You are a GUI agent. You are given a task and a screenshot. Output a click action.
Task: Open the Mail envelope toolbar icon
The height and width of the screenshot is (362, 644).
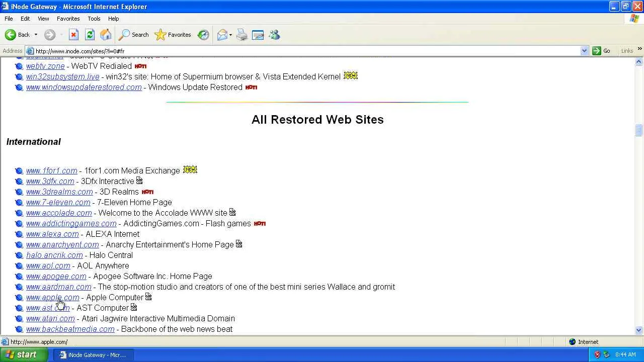pyautogui.click(x=222, y=35)
